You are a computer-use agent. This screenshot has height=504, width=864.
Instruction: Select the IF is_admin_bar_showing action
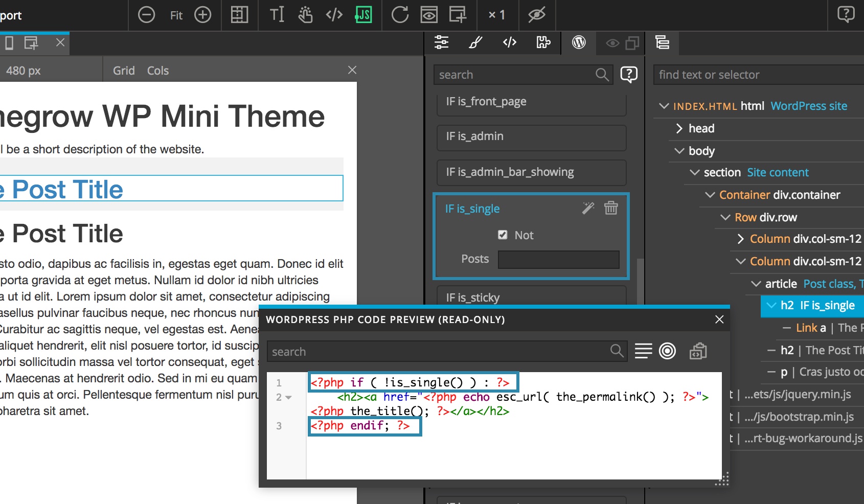[532, 172]
